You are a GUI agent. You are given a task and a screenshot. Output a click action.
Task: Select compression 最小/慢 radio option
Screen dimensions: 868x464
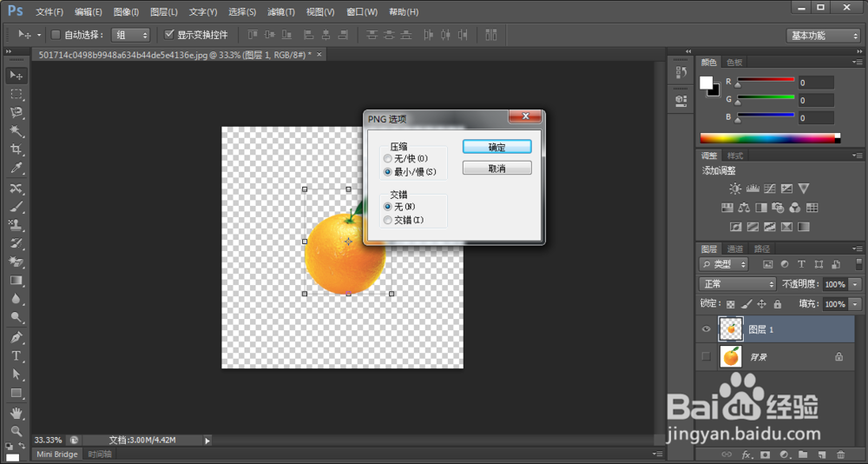pos(387,172)
